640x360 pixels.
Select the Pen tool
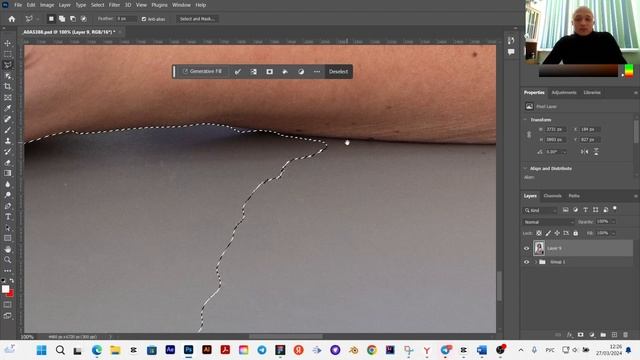(7, 206)
